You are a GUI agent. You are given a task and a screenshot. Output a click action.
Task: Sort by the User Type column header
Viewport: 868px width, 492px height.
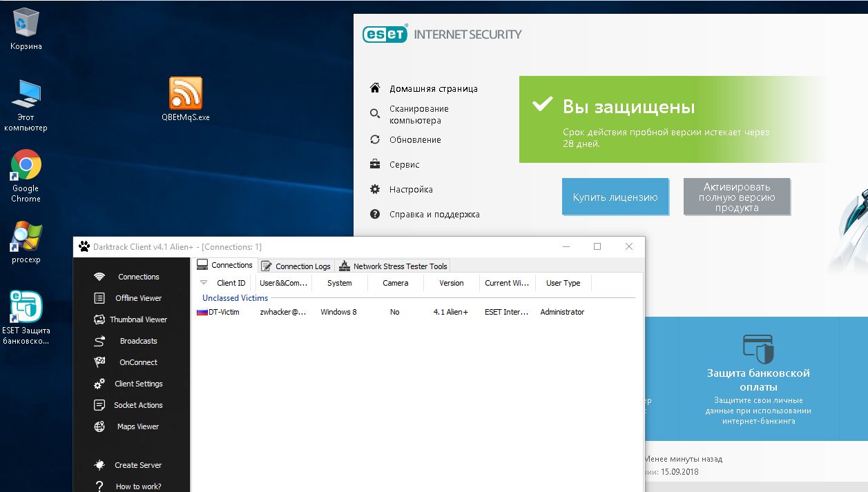pos(563,283)
